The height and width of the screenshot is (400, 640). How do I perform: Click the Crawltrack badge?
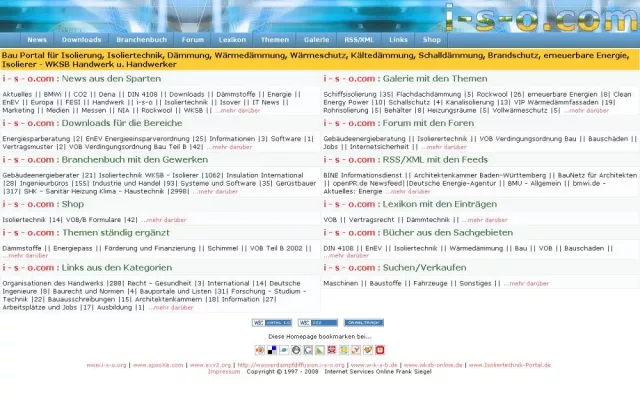click(x=364, y=322)
